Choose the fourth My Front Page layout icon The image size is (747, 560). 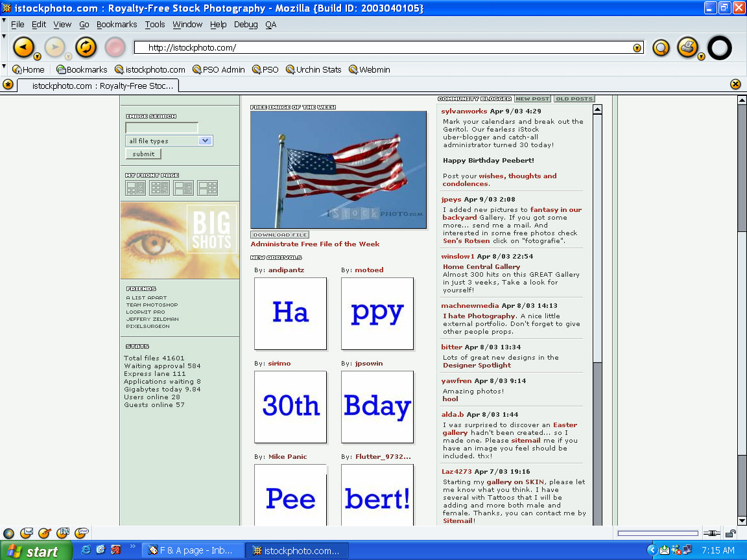tap(207, 188)
